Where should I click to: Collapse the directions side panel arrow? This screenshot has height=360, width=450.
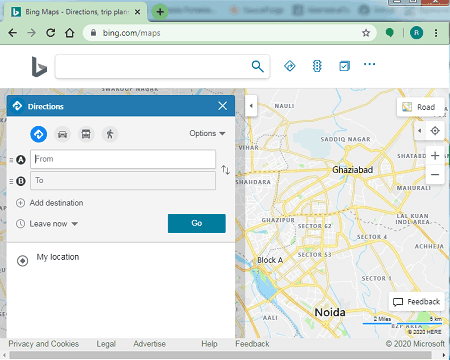click(x=251, y=106)
